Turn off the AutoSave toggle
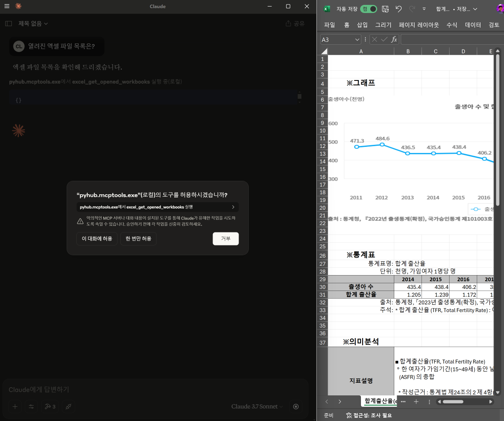504x421 pixels. click(x=369, y=9)
